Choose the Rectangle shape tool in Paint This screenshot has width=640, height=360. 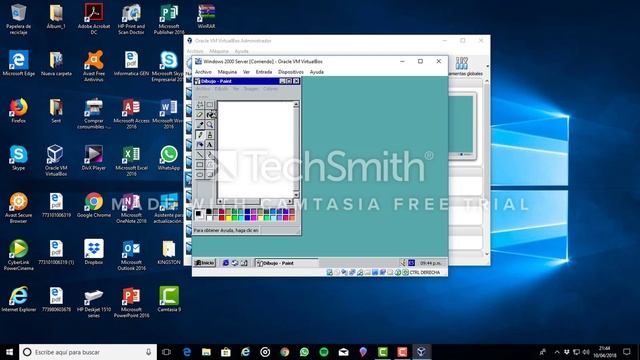[x=200, y=164]
